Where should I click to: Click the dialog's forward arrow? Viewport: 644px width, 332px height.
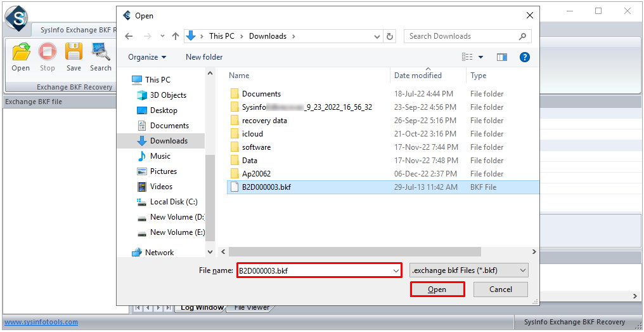(x=148, y=36)
